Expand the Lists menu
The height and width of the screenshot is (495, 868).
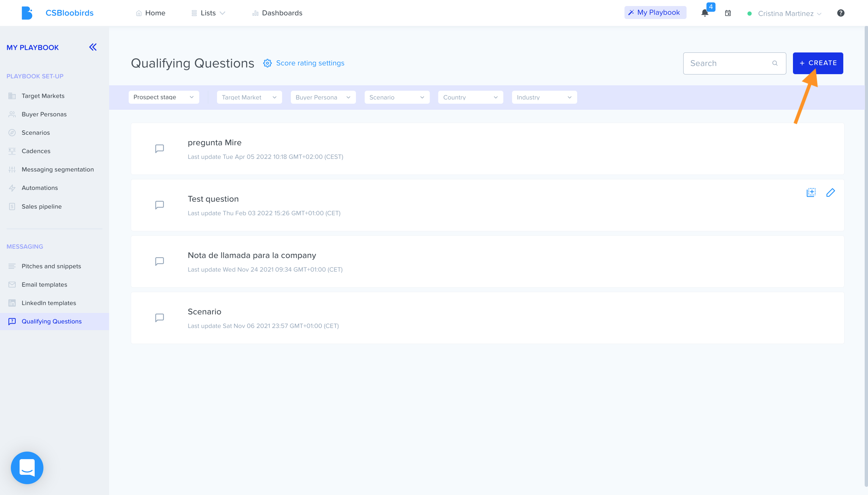pos(208,13)
